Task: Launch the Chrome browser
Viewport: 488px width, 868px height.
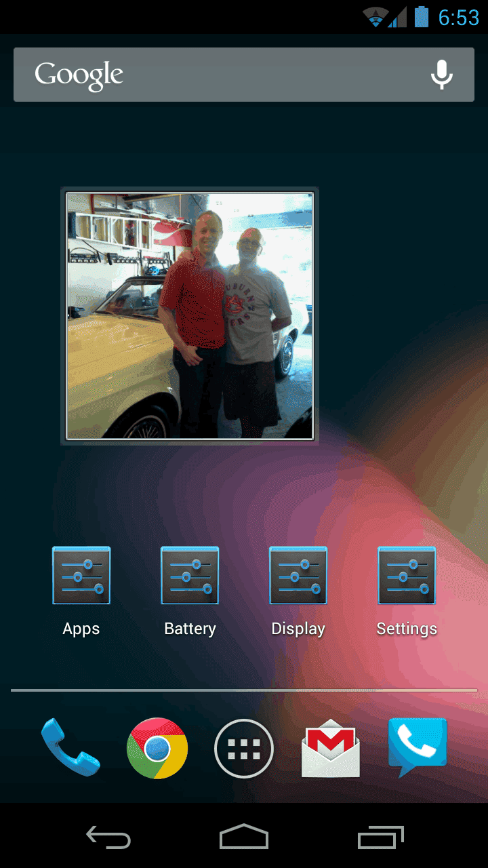Action: coord(157,749)
